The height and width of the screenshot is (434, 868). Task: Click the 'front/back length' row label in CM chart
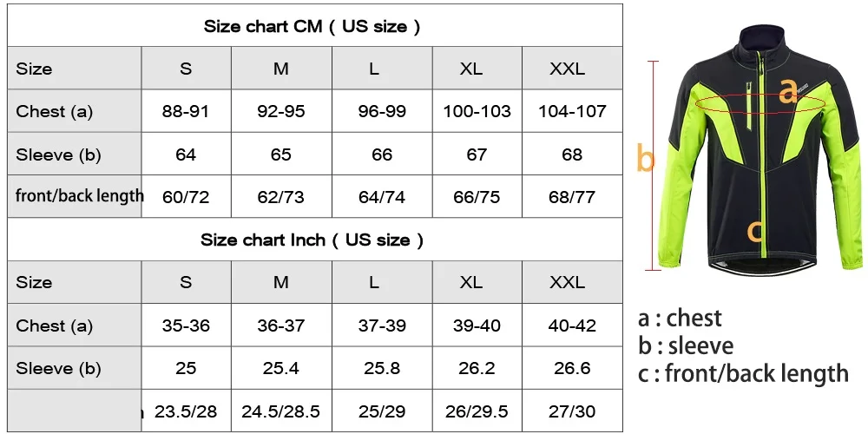pos(79,195)
